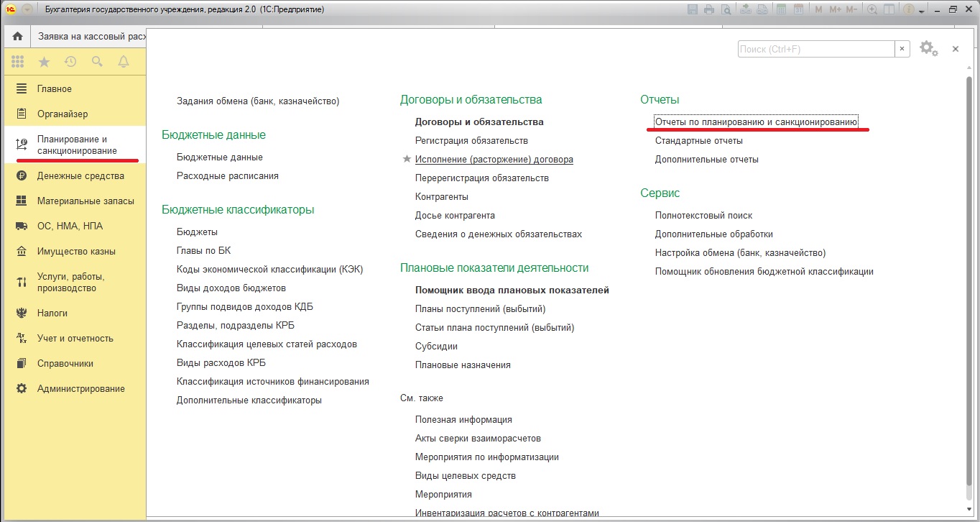Open Виды расходов КРБ link
Image resolution: width=980 pixels, height=522 pixels.
pos(221,363)
